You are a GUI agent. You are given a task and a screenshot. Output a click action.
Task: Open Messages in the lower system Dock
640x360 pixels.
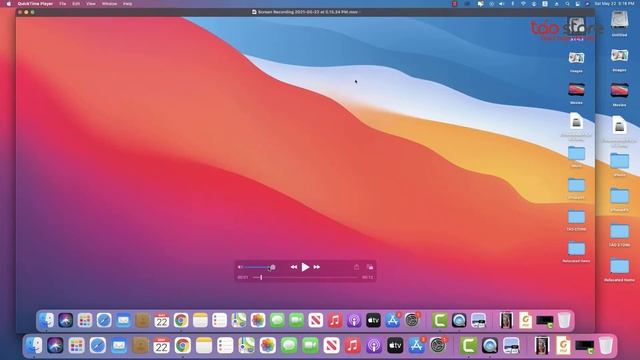[289, 346]
